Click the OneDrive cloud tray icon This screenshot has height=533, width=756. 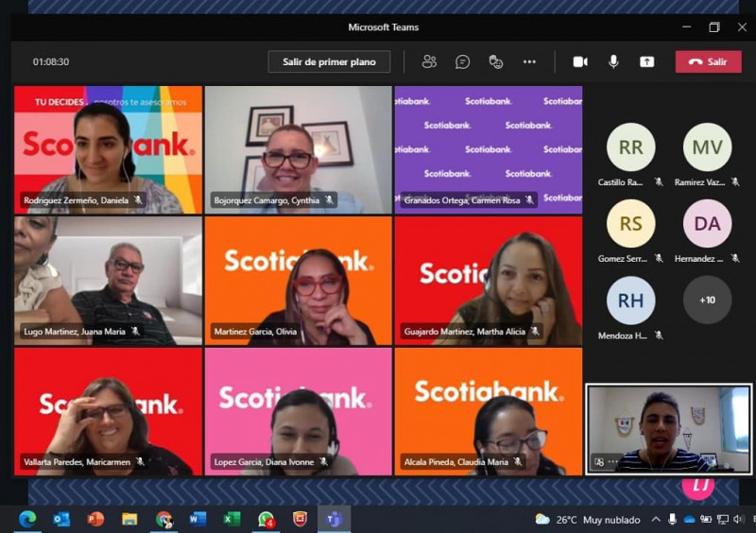[690, 520]
